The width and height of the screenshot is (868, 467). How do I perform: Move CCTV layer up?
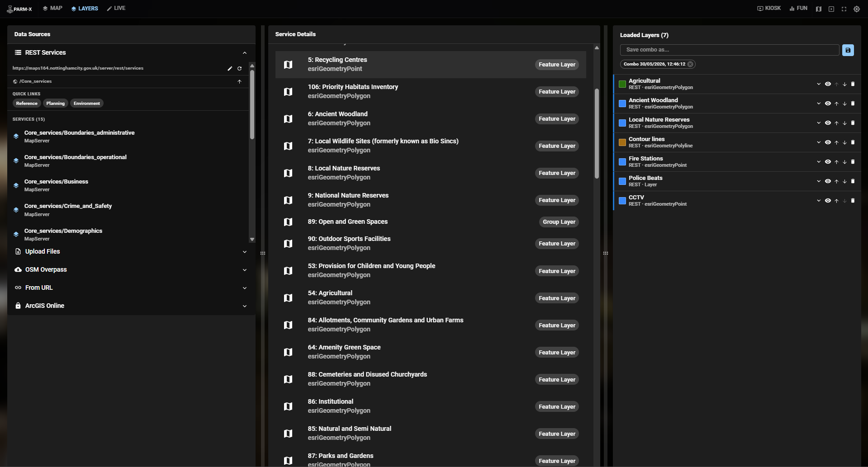(x=837, y=201)
